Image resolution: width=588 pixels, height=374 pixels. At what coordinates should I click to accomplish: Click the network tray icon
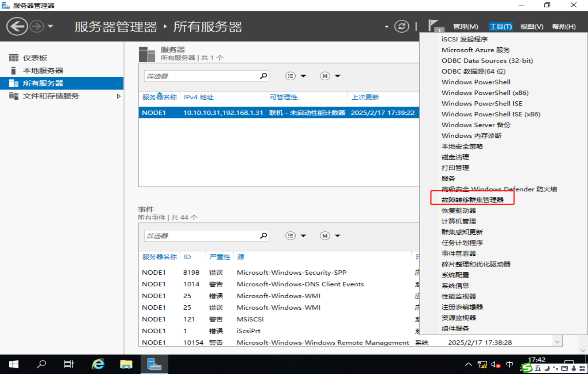pyautogui.click(x=482, y=365)
